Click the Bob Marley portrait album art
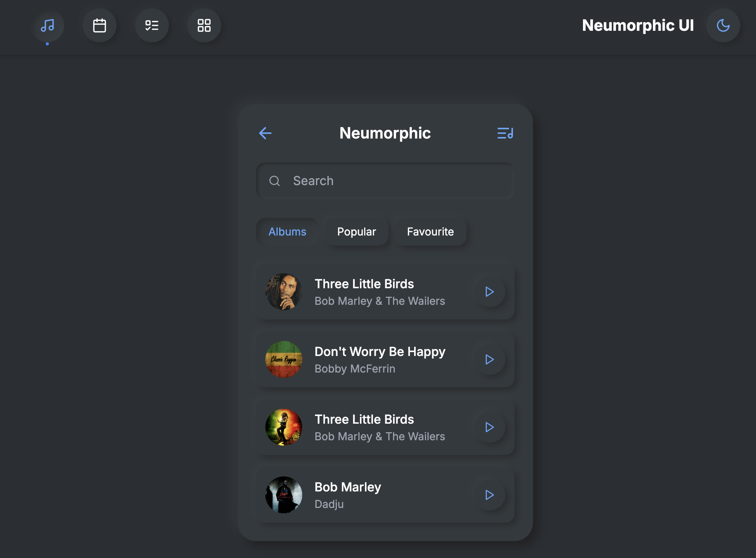Viewport: 756px width, 558px height. 283,292
